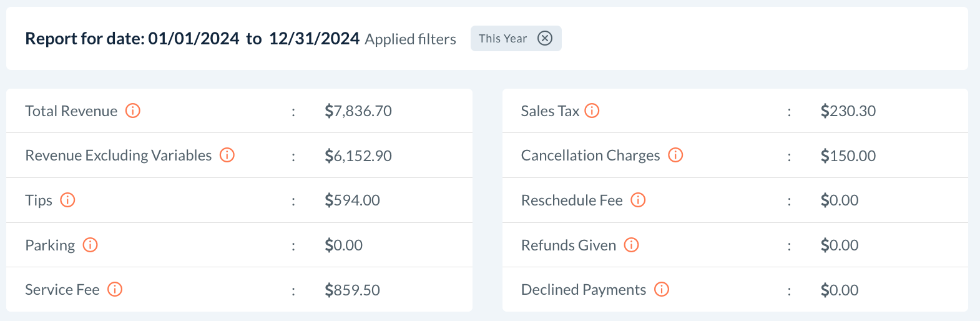The width and height of the screenshot is (980, 321).
Task: Click the info icon beside Total Revenue
Action: [133, 111]
